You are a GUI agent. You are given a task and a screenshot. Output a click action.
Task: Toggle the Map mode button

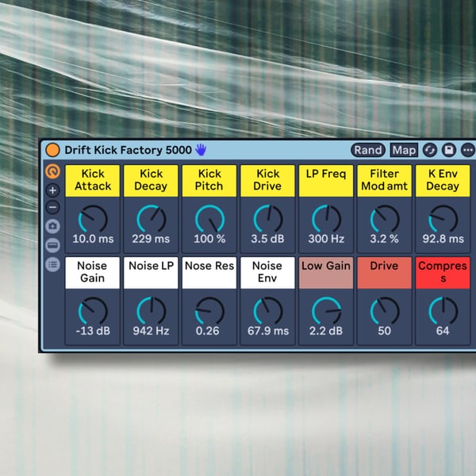404,150
